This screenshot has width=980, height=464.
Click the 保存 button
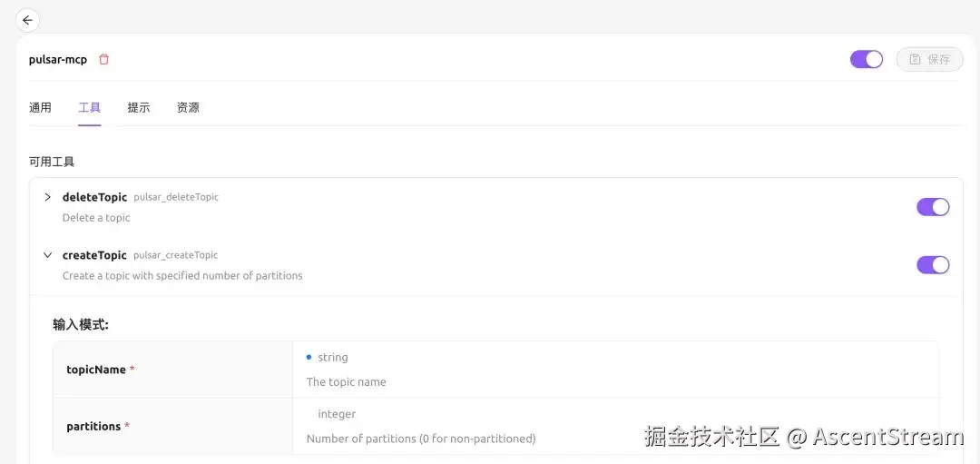929,59
